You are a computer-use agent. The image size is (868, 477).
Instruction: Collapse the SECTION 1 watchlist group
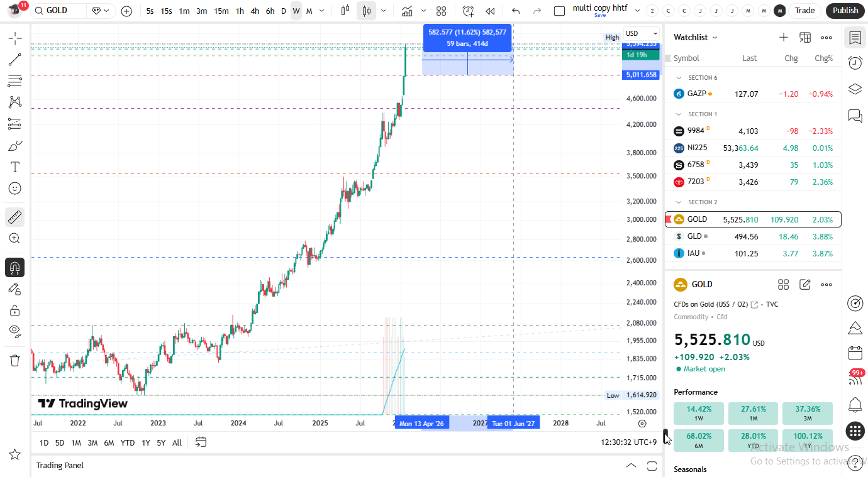pyautogui.click(x=679, y=114)
